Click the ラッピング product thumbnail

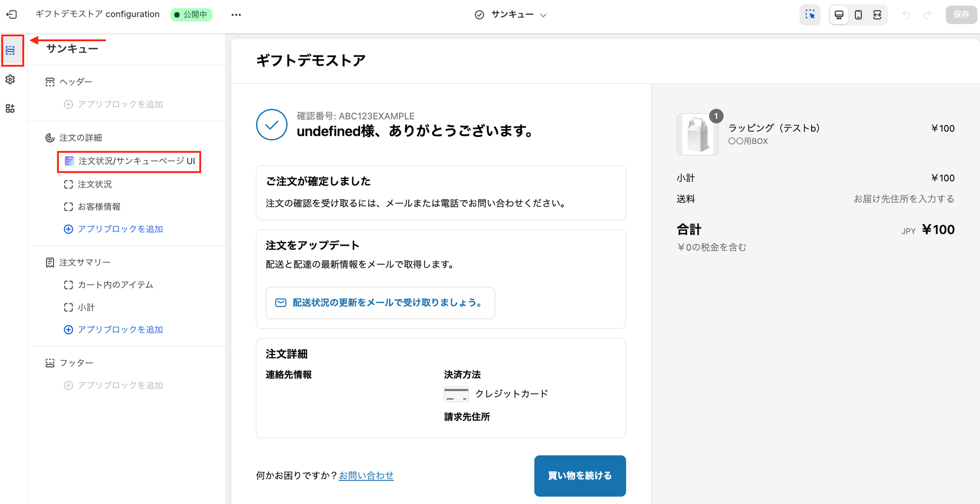click(x=697, y=135)
